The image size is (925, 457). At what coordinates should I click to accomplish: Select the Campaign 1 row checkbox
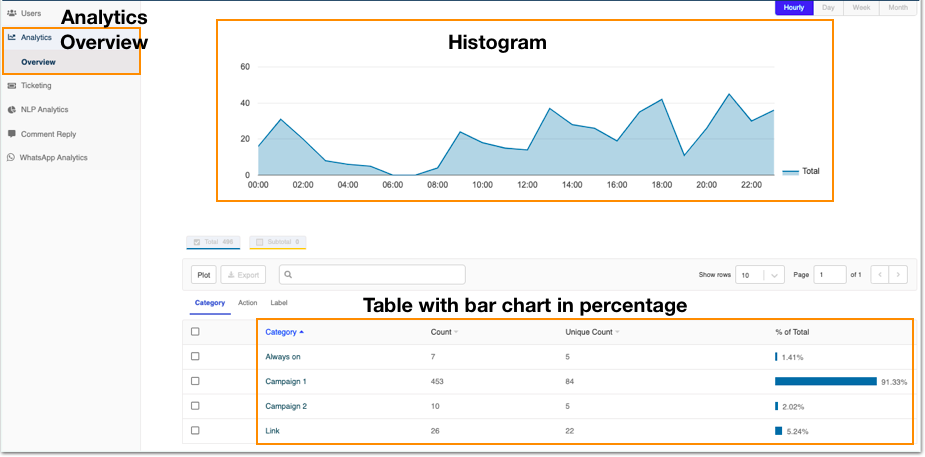195,381
